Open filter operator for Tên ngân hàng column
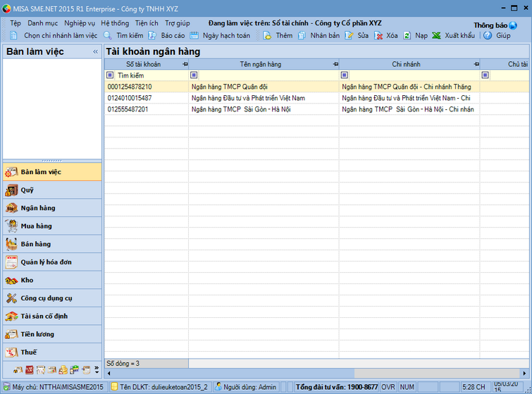 [194, 75]
